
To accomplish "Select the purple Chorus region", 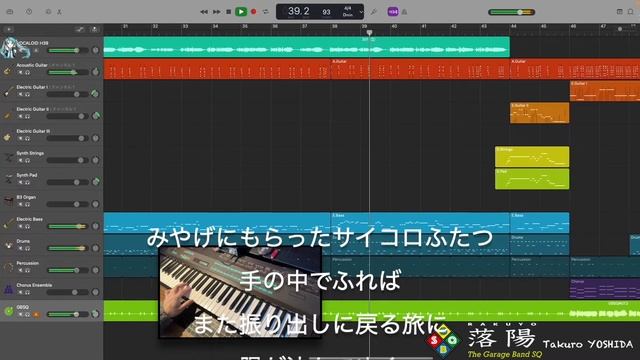I will coord(605,289).
